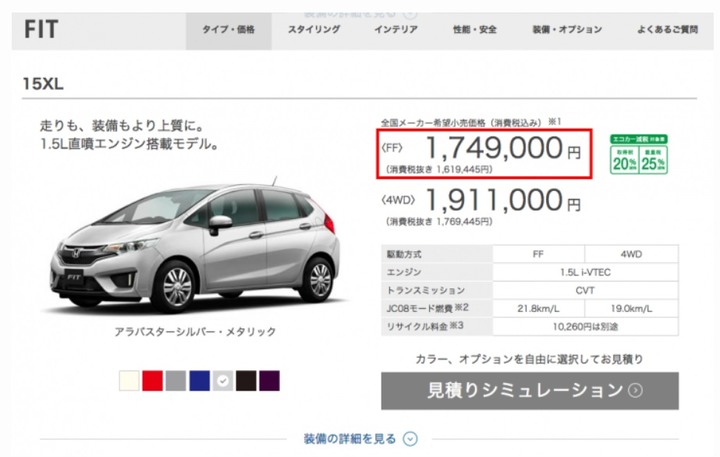This screenshot has height=457, width=720.
Task: Choose the red body color swatch
Action: [x=152, y=381]
